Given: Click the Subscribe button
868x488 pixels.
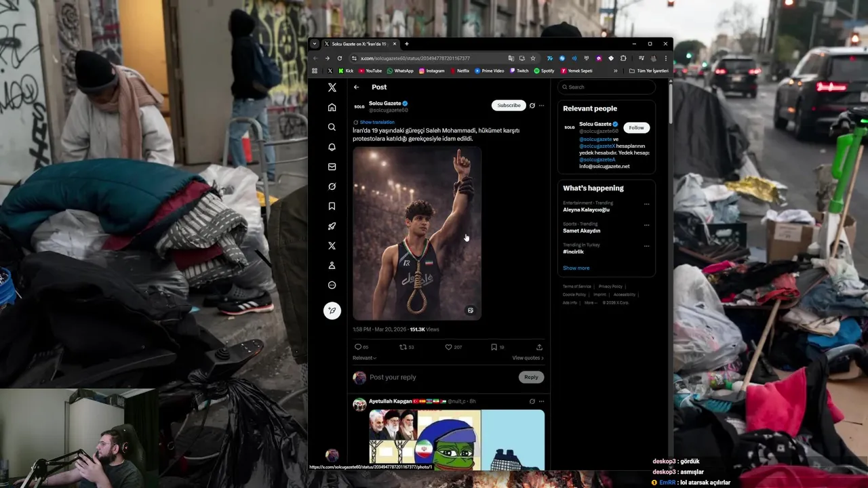Looking at the screenshot, I should (509, 105).
